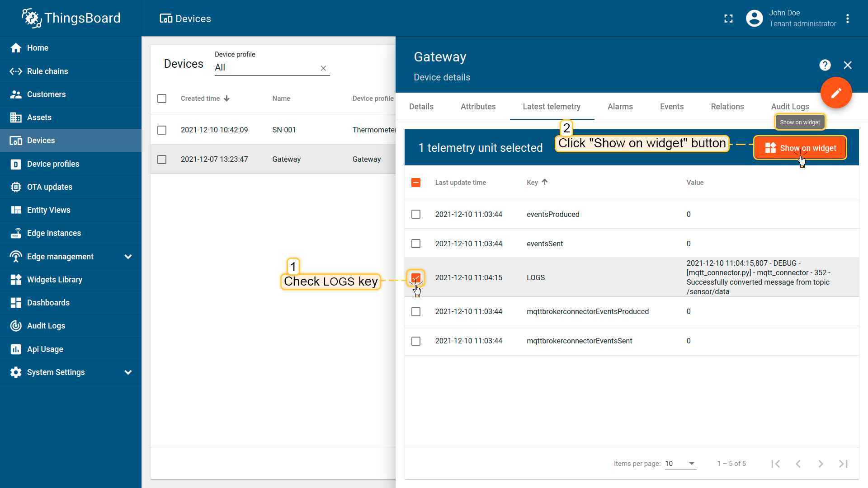The image size is (868, 488).
Task: Sort telemetry by Key arrow
Action: coord(545,182)
